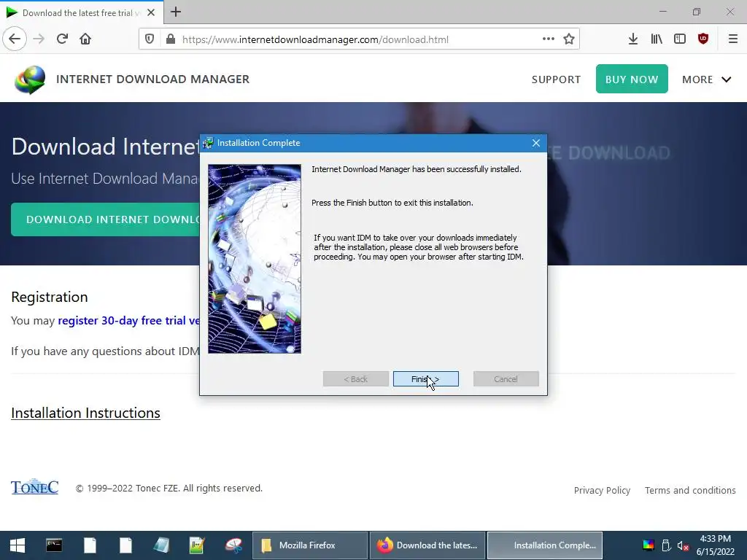Click the padlock site security icon

click(171, 39)
